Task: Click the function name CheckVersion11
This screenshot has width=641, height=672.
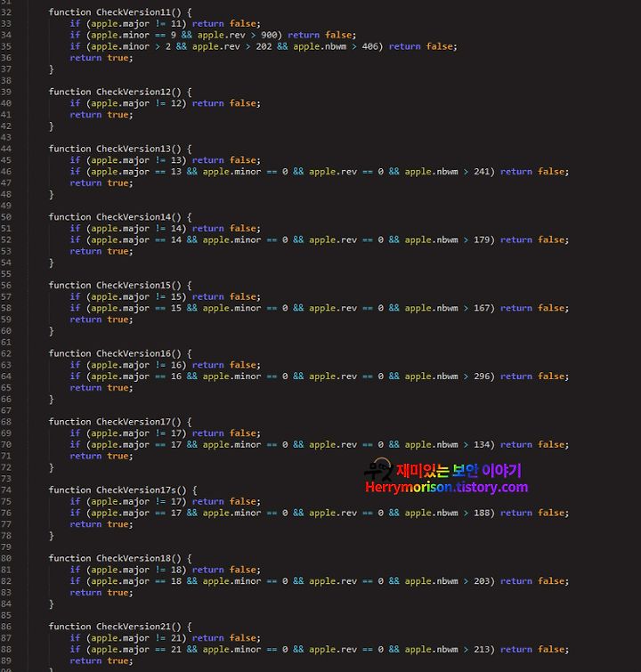Action: click(134, 12)
